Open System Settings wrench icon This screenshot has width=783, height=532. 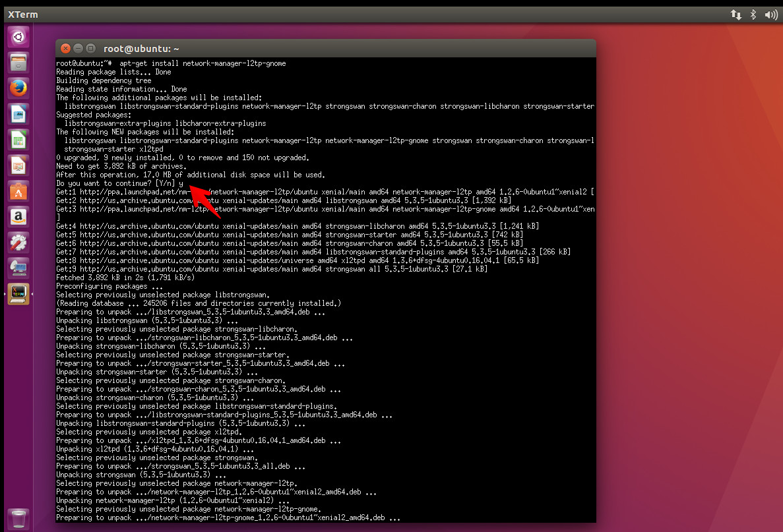[x=18, y=243]
